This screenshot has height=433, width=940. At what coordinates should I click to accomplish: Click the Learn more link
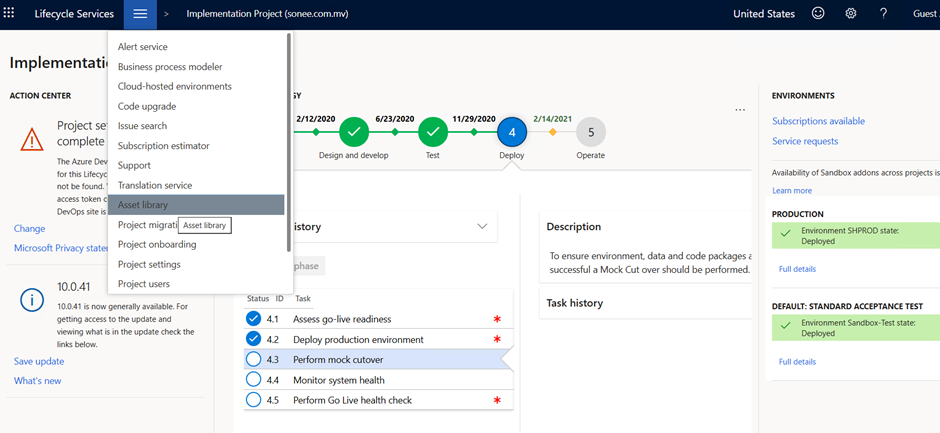point(792,191)
